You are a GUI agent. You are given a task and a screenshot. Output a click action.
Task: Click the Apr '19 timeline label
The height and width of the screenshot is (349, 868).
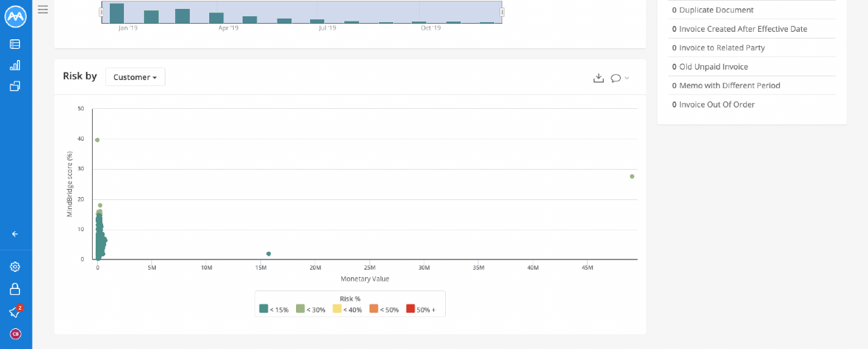pos(228,27)
